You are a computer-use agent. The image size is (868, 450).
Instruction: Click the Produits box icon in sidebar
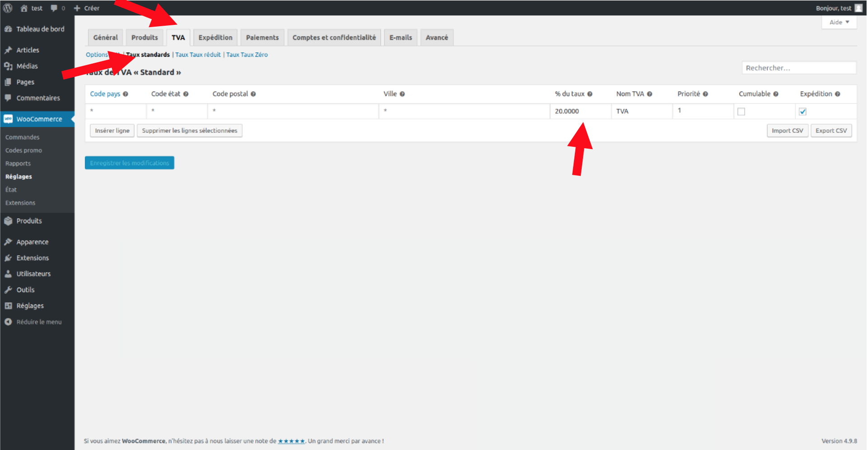(8, 221)
